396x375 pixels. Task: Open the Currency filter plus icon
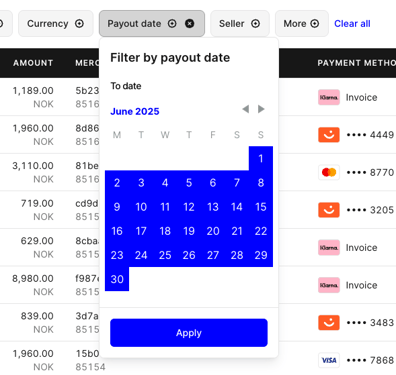click(x=79, y=24)
